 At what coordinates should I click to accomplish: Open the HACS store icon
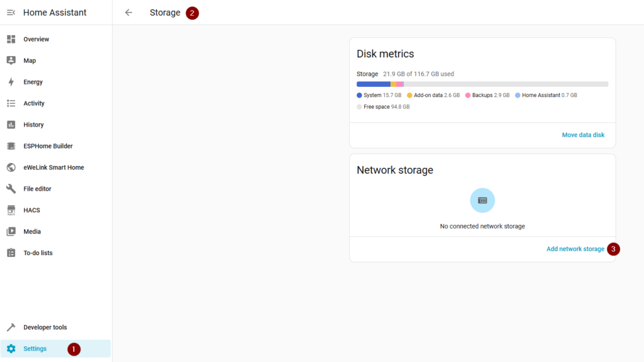[11, 210]
